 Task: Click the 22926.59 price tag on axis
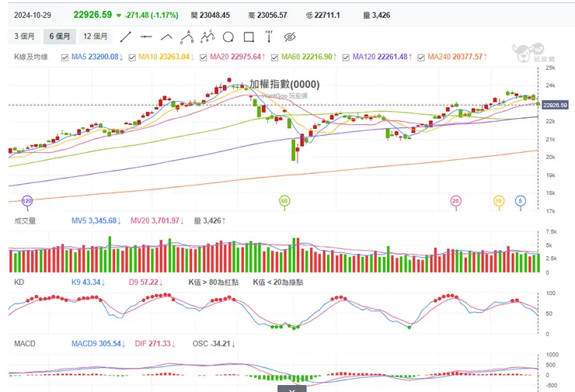(555, 105)
